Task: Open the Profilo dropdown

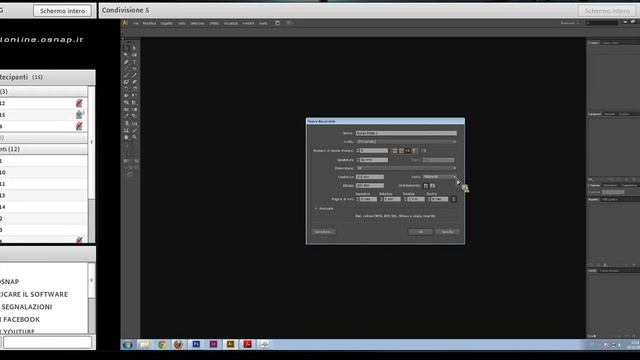Action: [406, 142]
